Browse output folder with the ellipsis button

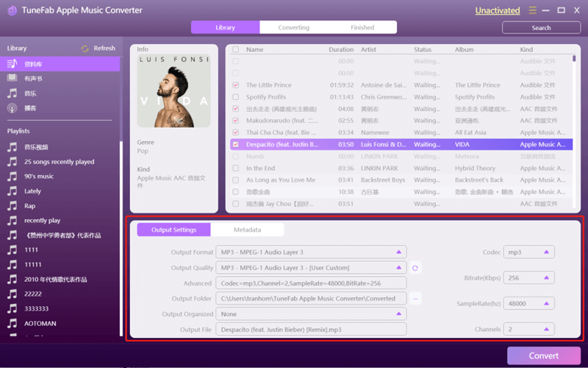coord(415,299)
